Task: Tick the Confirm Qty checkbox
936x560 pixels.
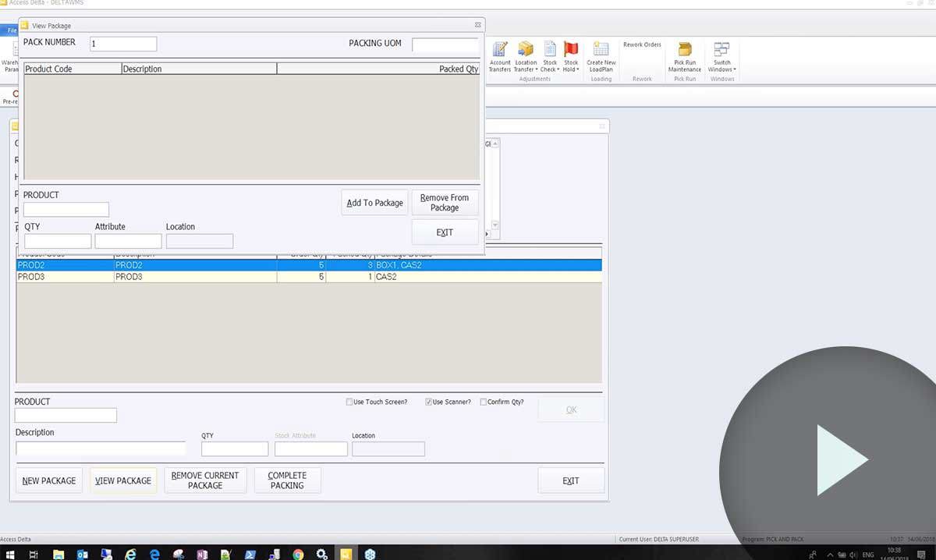Action: click(484, 402)
